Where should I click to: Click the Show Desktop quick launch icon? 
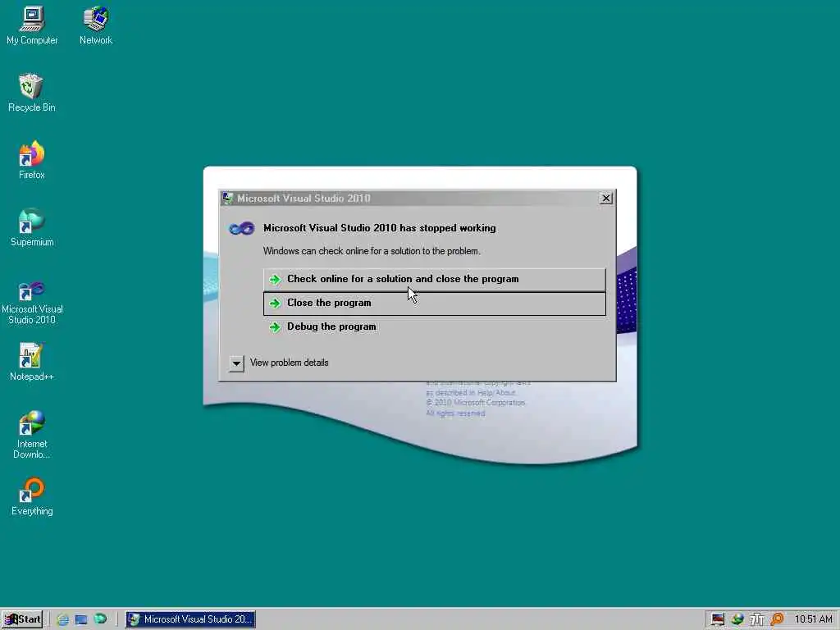coord(81,619)
